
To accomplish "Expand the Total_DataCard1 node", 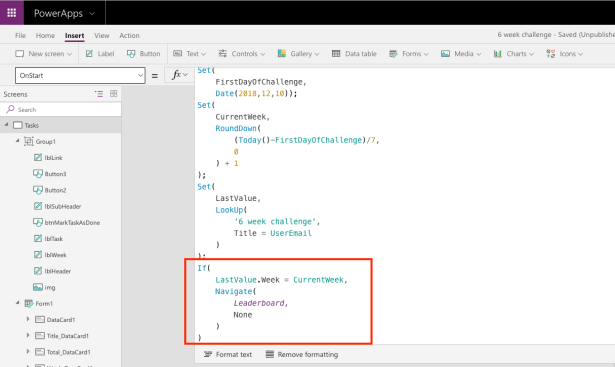I will tap(28, 351).
